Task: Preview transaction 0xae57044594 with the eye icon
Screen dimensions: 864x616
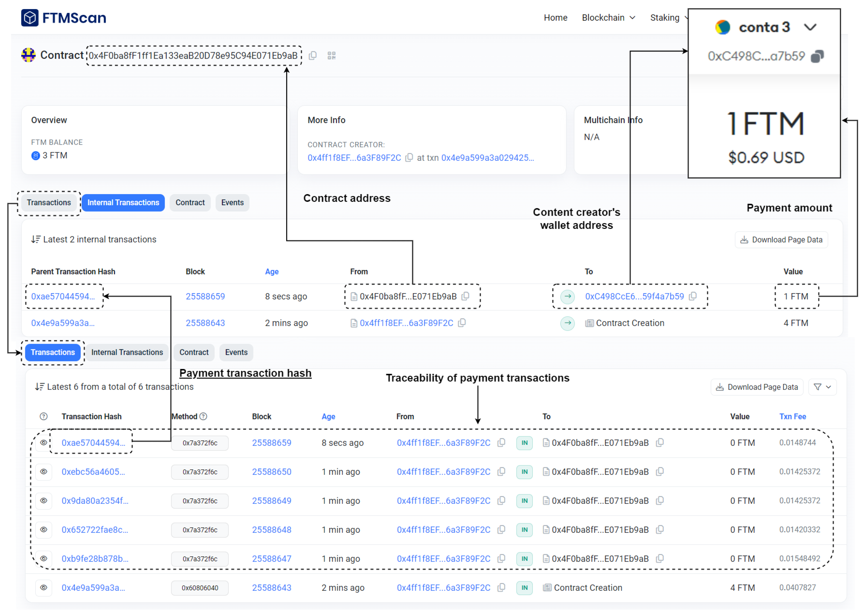Action: tap(44, 443)
